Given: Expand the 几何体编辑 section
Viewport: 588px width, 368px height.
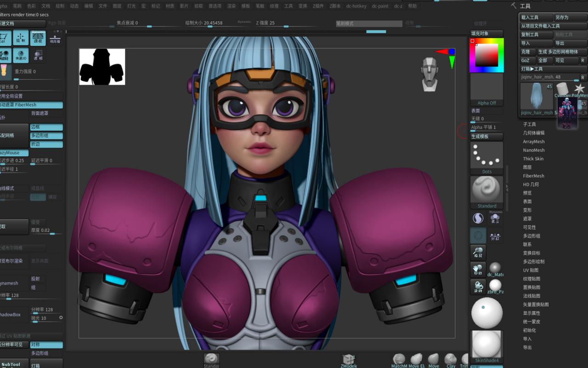Looking at the screenshot, I should click(533, 133).
